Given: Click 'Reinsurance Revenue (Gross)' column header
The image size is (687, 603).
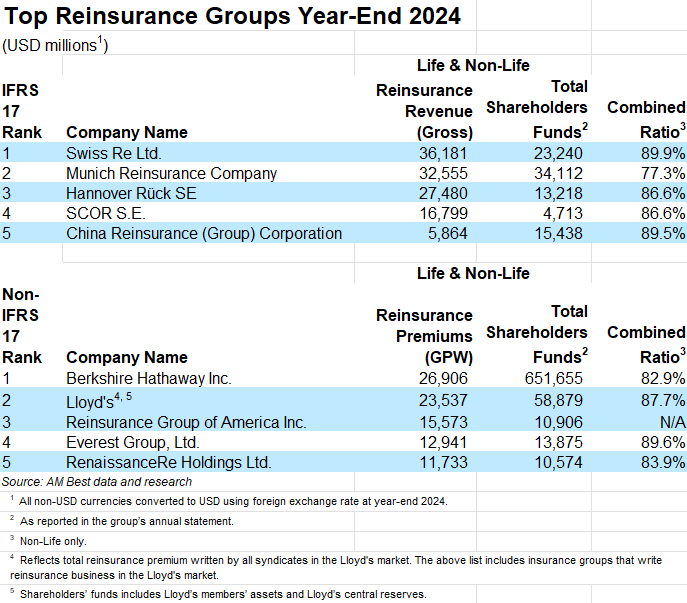Looking at the screenshot, I should [x=424, y=111].
